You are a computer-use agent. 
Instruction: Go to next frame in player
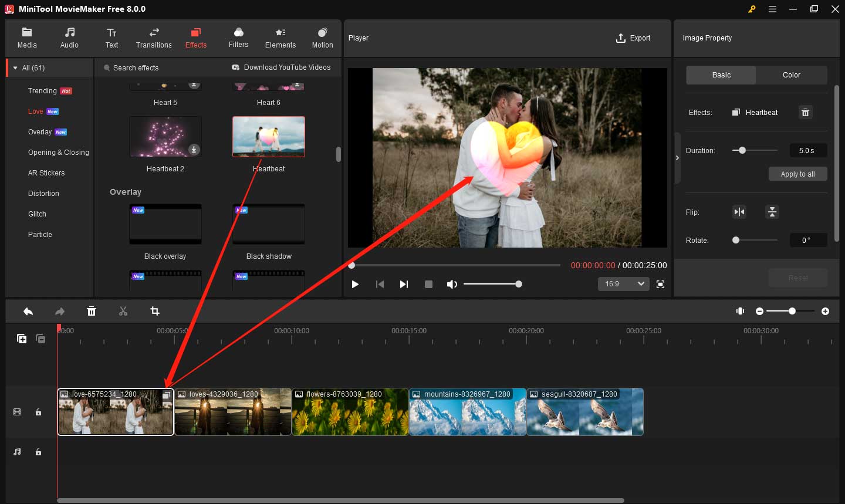[404, 284]
